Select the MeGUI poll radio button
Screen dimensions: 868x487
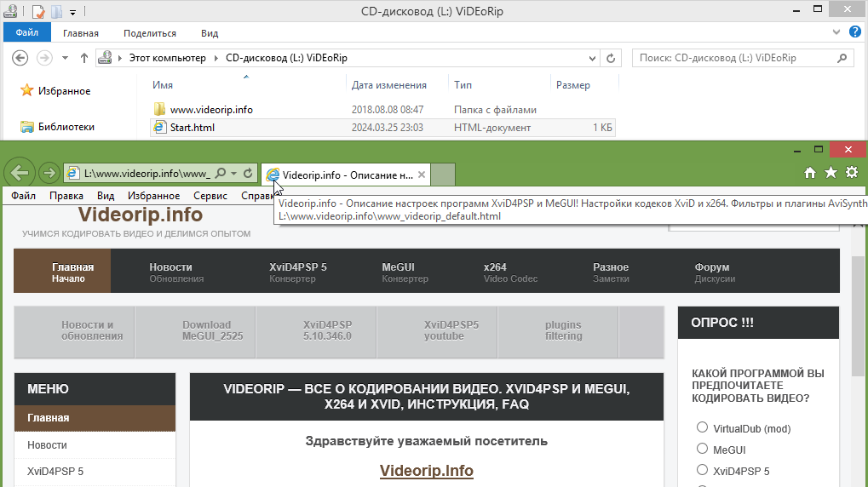[x=703, y=449]
